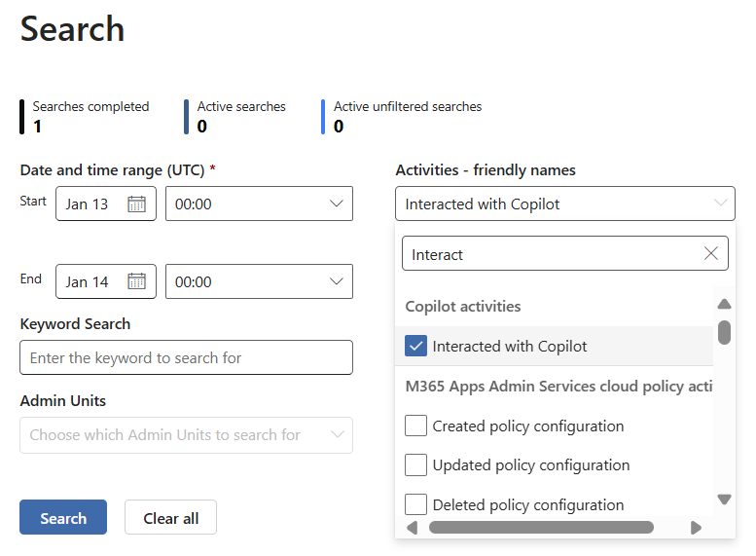Open the End date calendar picker icon
This screenshot has height=556, width=756.
tap(136, 281)
